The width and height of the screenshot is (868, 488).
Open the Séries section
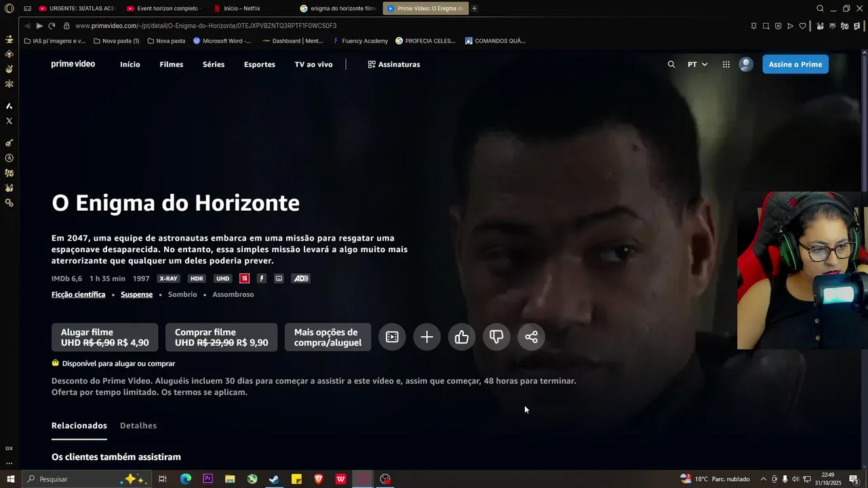tap(214, 64)
